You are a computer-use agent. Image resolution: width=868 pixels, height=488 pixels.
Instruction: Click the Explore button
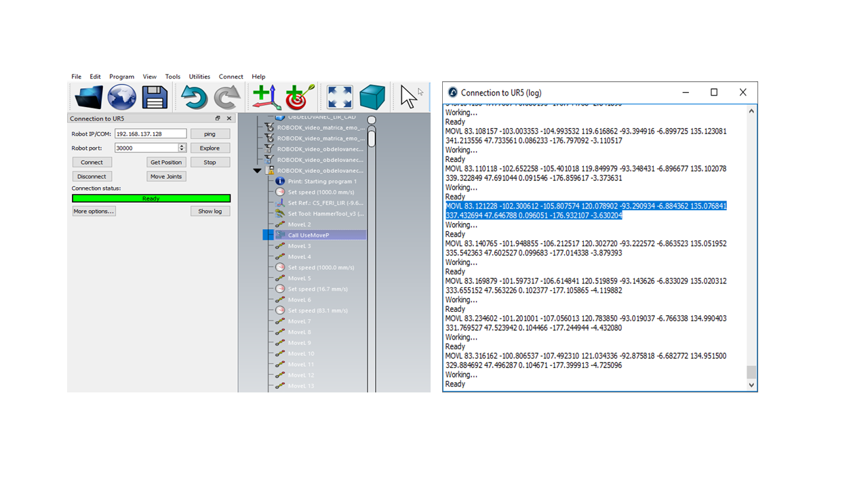pos(210,148)
